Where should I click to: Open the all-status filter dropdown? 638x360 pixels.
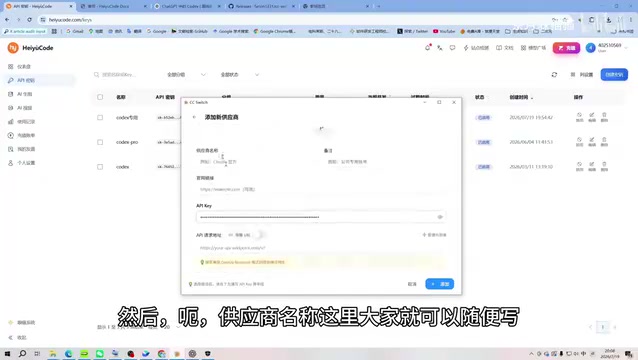(x=240, y=74)
